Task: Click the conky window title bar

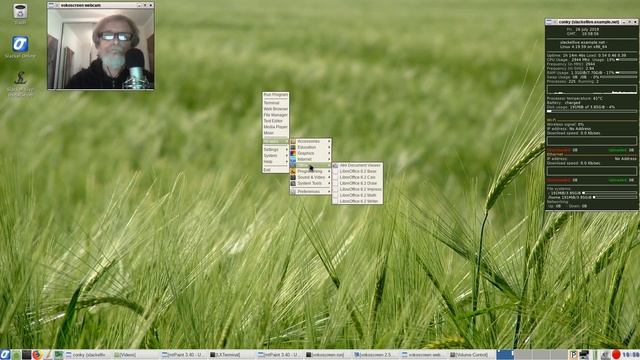Action: tap(592, 22)
